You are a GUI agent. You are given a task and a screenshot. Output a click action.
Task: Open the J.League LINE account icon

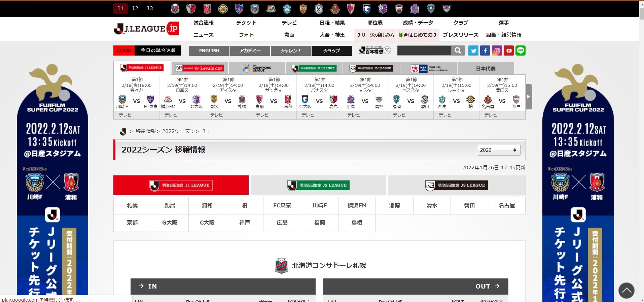pos(521,51)
